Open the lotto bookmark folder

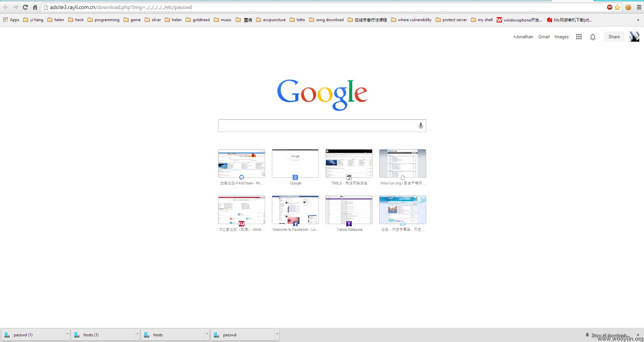(297, 20)
